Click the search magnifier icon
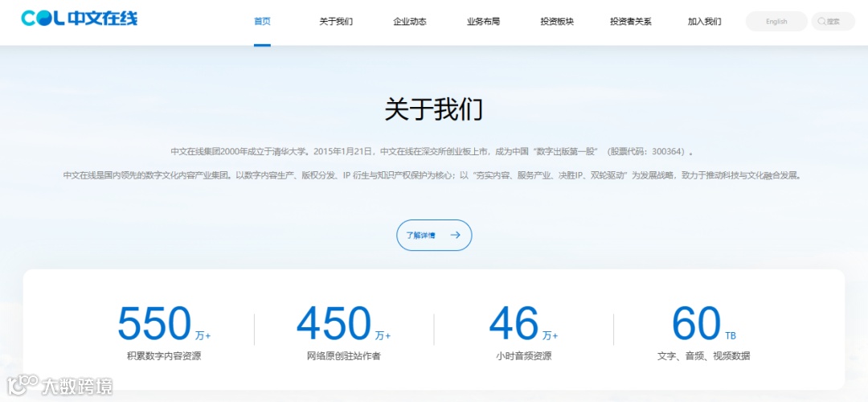The height and width of the screenshot is (402, 868). 821,22
